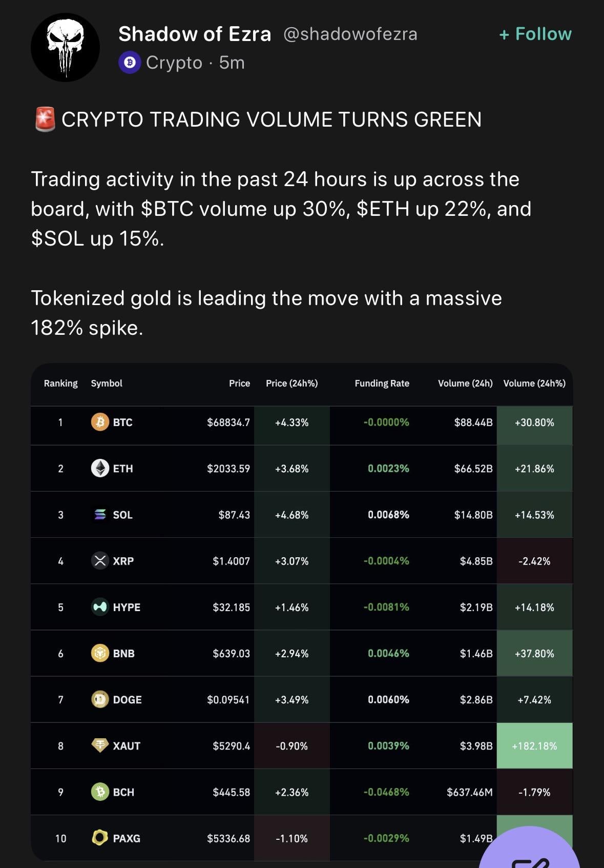Open the @shadowofezra profile handle
This screenshot has height=868, width=604.
[x=350, y=34]
